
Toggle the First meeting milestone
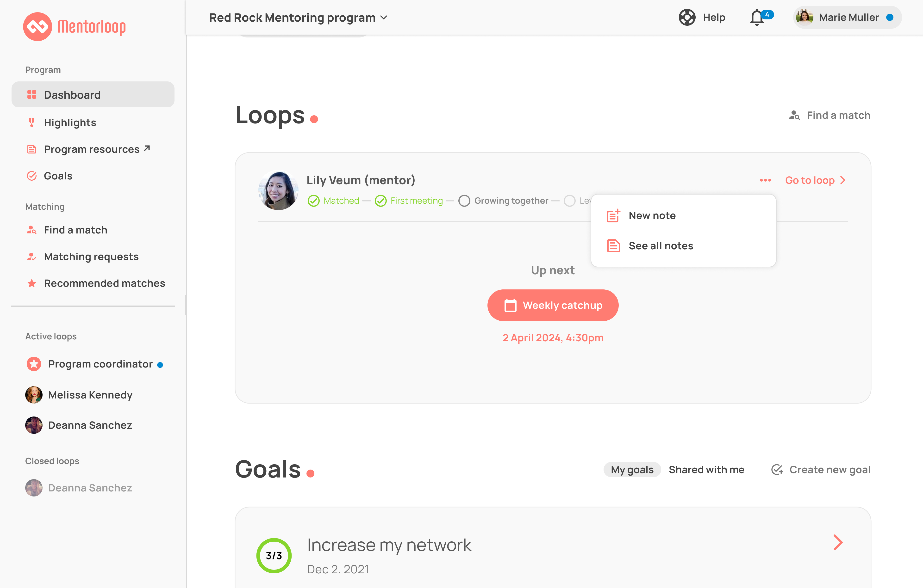[381, 200]
